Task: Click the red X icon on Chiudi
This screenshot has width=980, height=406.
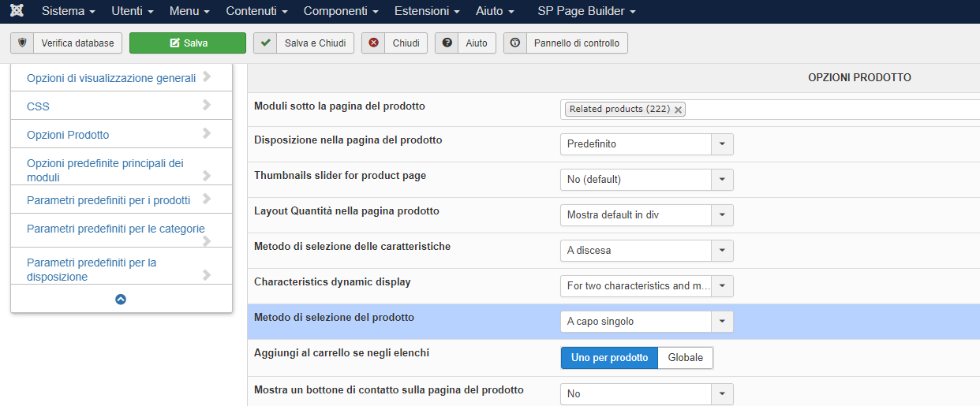Action: point(374,43)
